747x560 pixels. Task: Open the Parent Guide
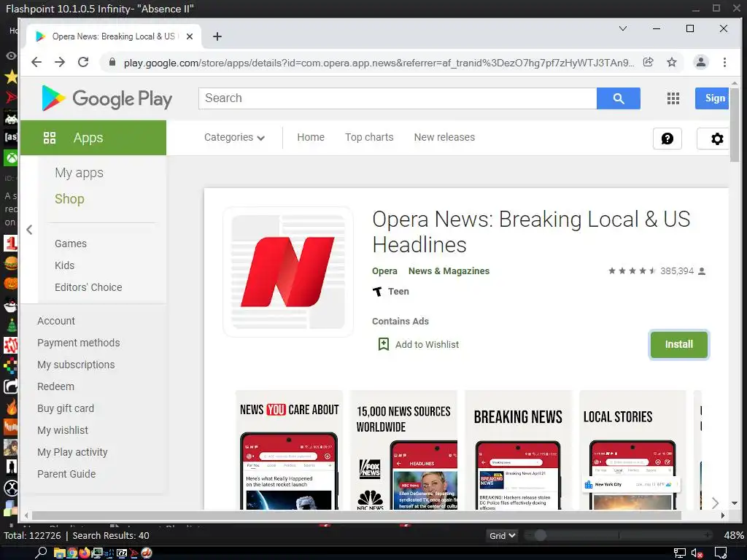coord(66,474)
